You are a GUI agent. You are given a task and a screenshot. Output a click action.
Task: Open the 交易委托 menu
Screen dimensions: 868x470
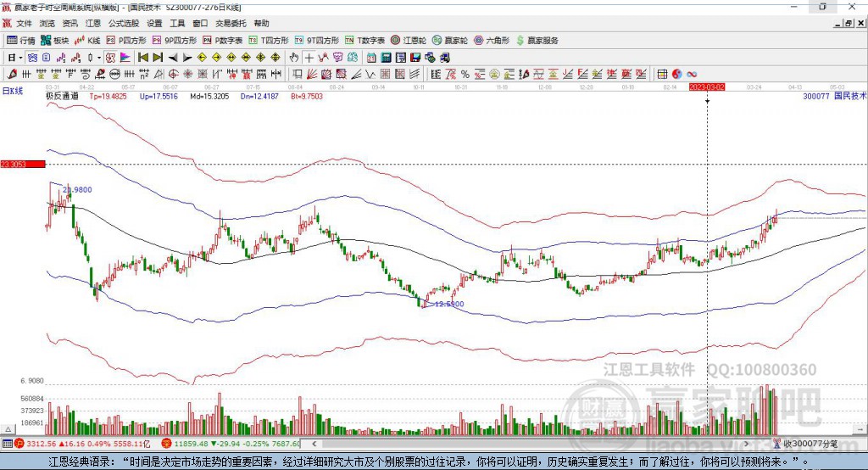tap(231, 24)
